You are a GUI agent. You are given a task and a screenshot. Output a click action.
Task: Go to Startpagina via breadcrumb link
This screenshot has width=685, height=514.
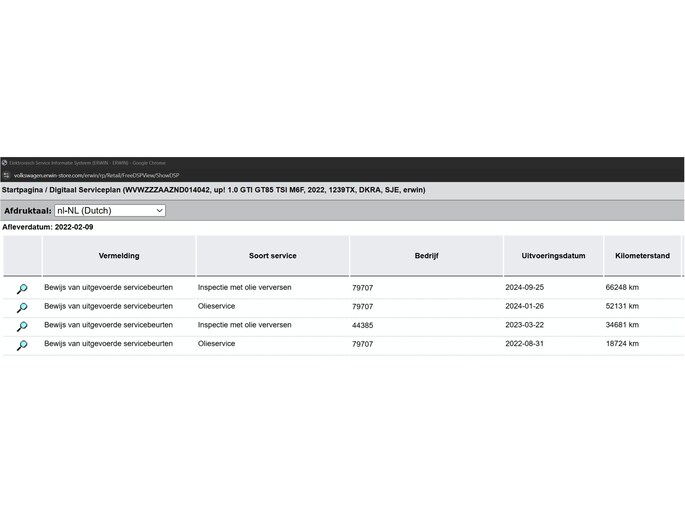[x=26, y=189]
